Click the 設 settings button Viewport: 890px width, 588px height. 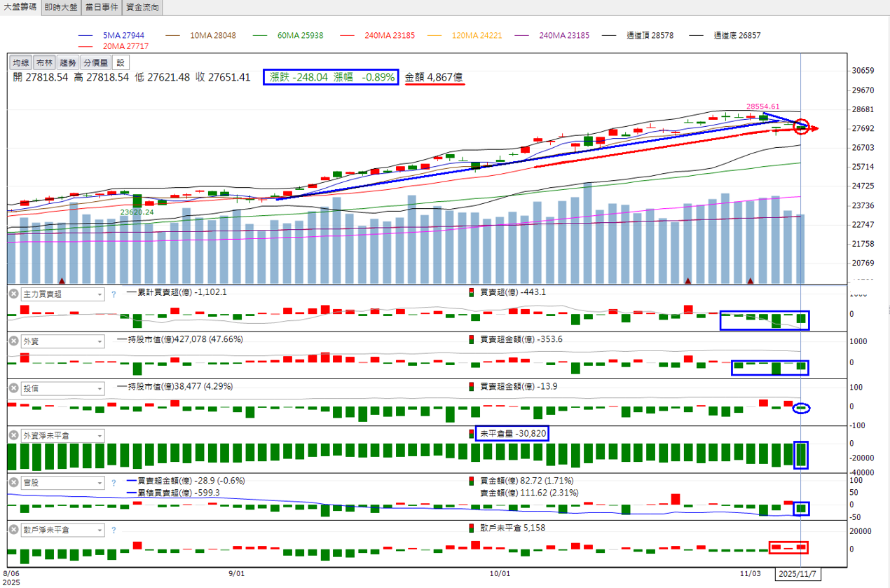point(120,63)
